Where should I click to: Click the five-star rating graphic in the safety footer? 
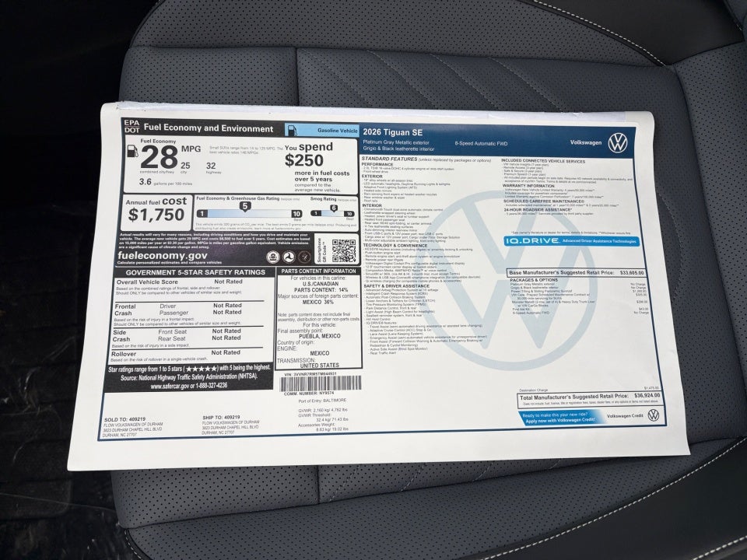pyautogui.click(x=201, y=368)
